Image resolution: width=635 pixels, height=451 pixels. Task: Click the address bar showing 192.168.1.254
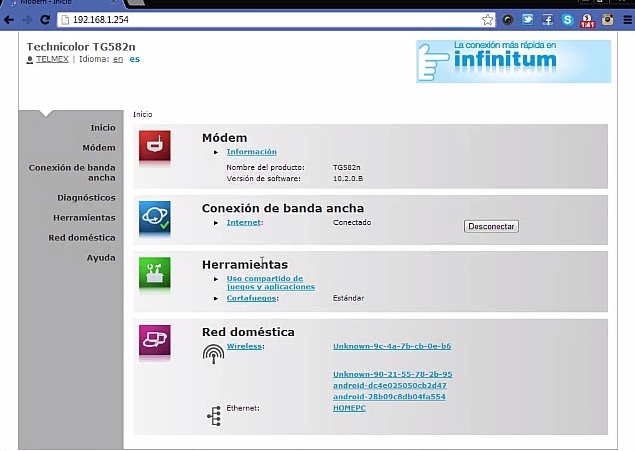coord(270,19)
